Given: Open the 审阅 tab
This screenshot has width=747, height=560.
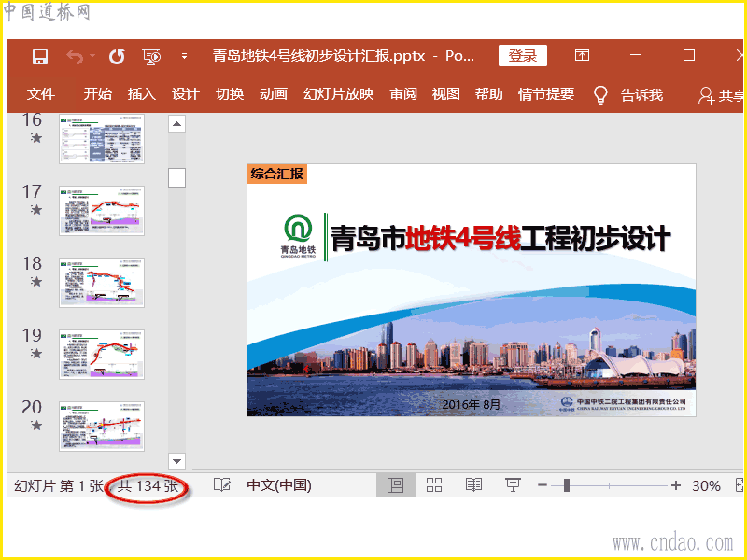Looking at the screenshot, I should pyautogui.click(x=403, y=94).
